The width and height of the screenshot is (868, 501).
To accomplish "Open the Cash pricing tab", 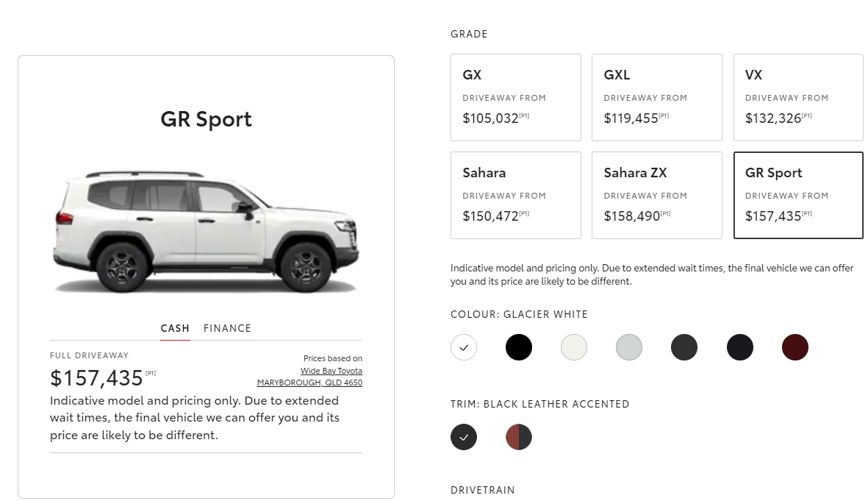I will pyautogui.click(x=175, y=328).
